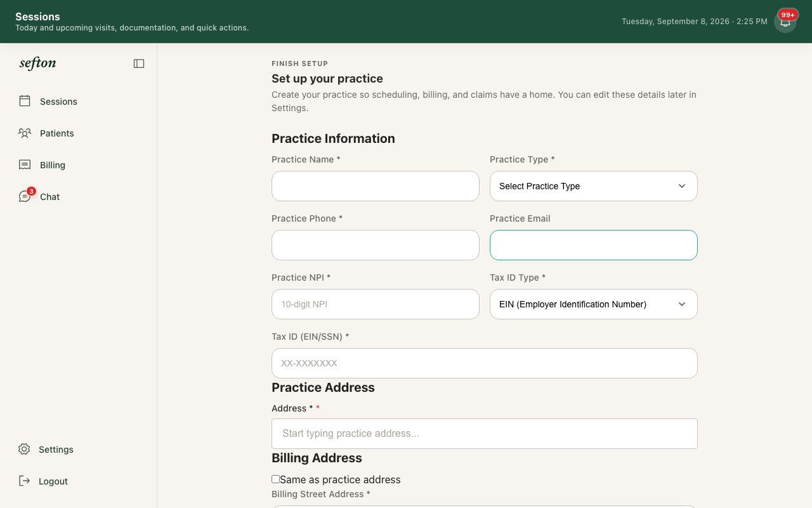Click the Sessions header title

point(37,17)
